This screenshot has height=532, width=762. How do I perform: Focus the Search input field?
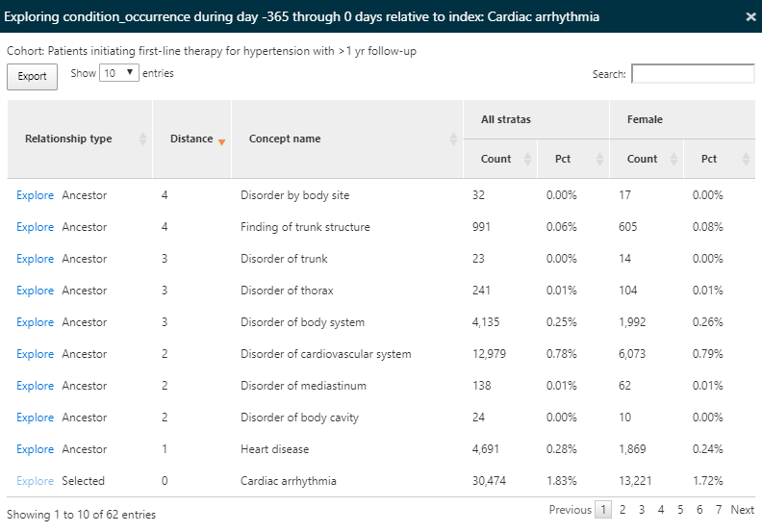click(x=693, y=74)
